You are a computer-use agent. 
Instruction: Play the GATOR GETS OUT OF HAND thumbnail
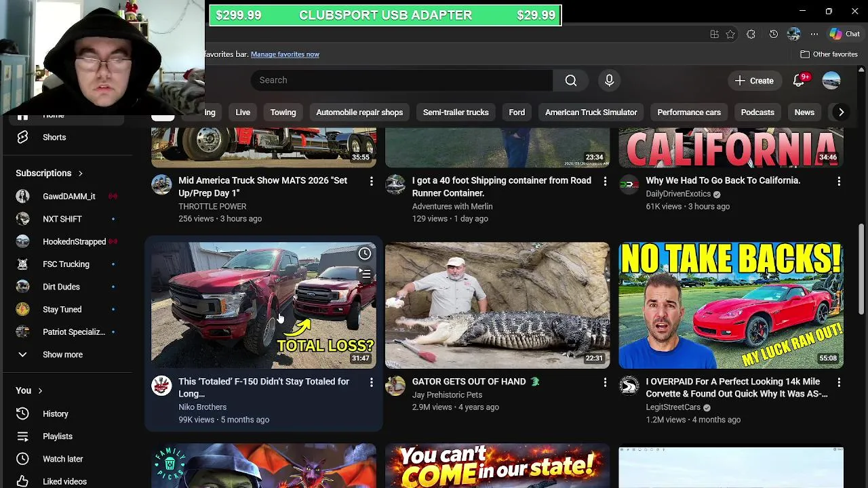497,305
